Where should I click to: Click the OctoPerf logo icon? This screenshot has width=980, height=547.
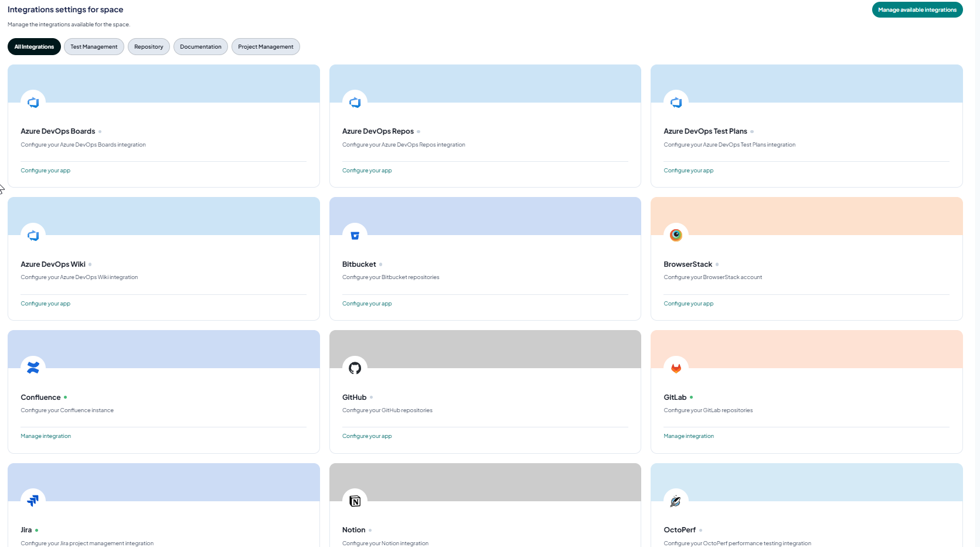676,501
